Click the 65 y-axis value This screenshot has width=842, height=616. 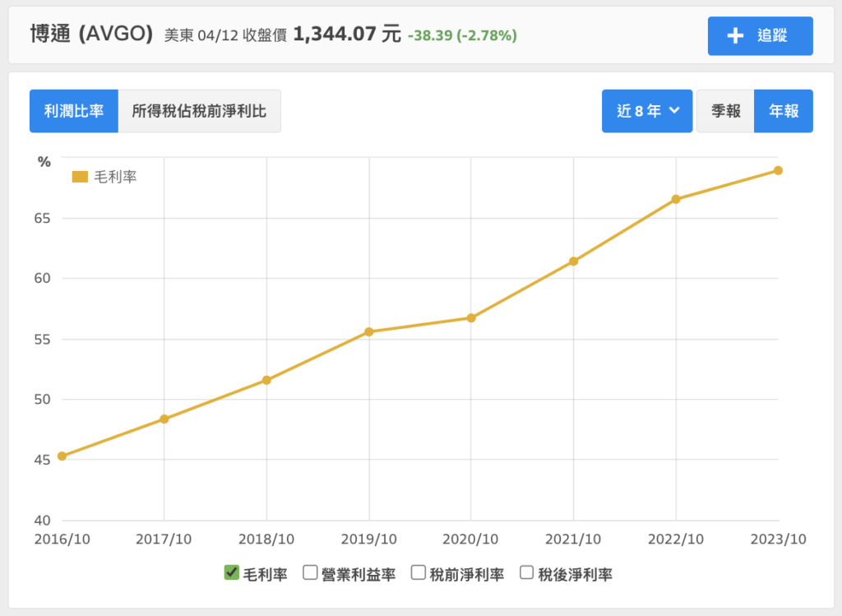43,219
